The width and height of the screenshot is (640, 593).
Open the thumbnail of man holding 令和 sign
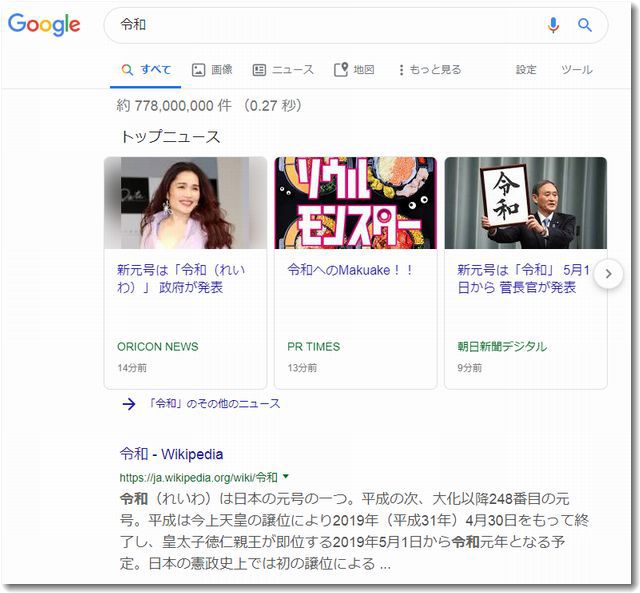click(x=526, y=203)
